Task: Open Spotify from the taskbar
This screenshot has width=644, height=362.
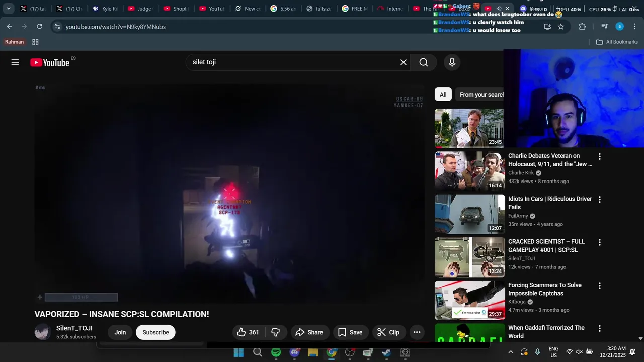Action: [x=276, y=352]
